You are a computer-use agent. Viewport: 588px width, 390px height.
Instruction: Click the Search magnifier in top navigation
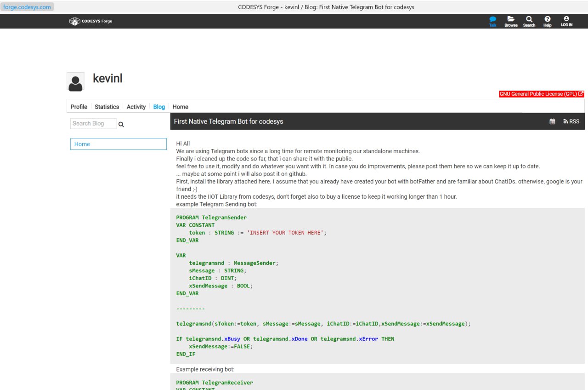point(529,21)
